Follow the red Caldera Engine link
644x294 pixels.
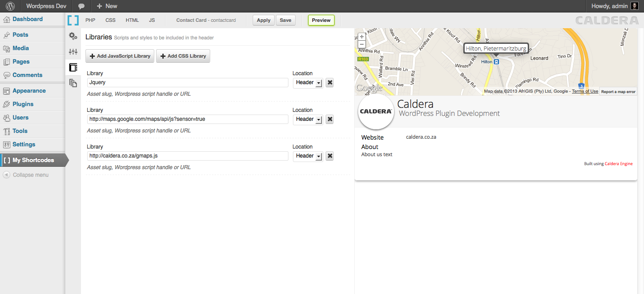point(619,164)
